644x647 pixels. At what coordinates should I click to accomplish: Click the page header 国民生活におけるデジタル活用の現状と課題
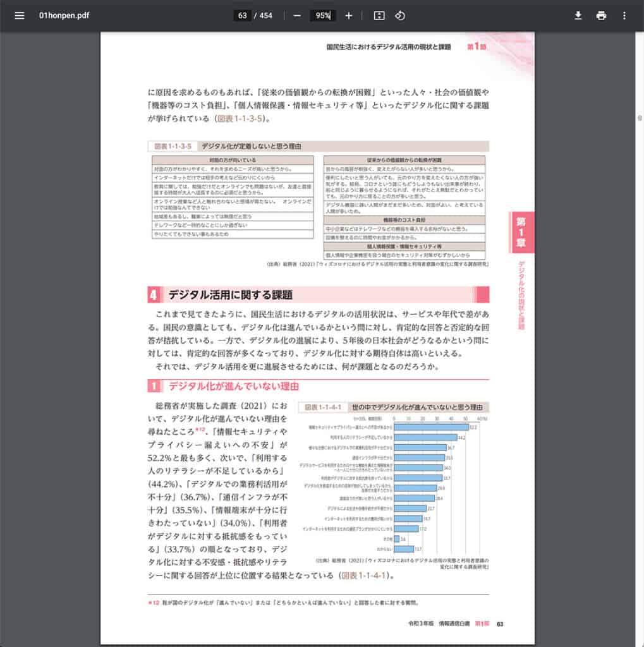tap(389, 47)
